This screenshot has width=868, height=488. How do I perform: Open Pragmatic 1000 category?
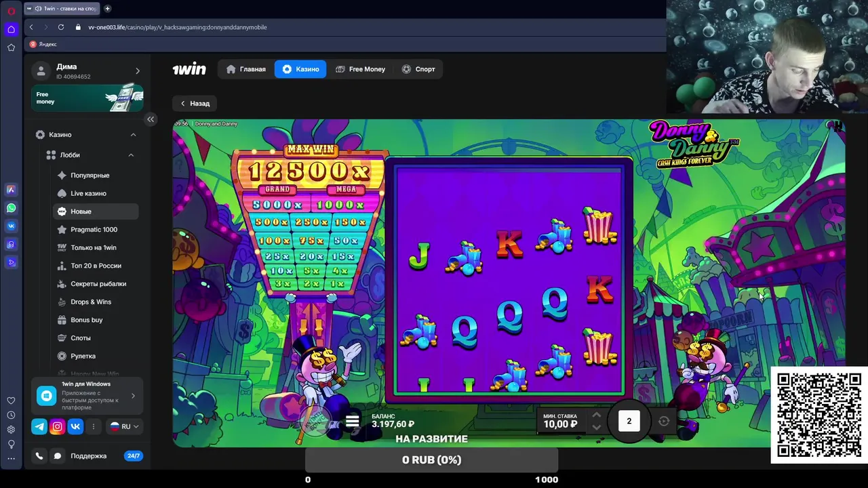click(x=94, y=230)
